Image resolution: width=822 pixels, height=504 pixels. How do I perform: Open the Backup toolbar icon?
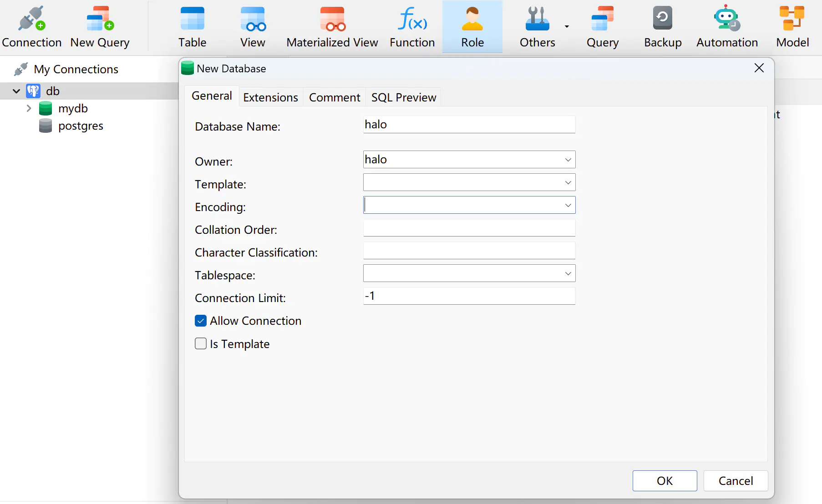coord(663,18)
